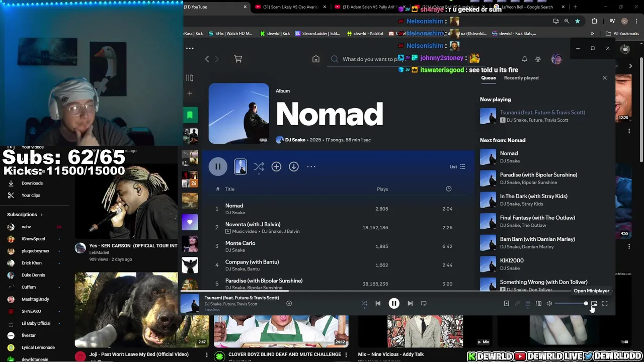644x362 pixels.
Task: Mute the Spotify volume
Action: [549, 303]
